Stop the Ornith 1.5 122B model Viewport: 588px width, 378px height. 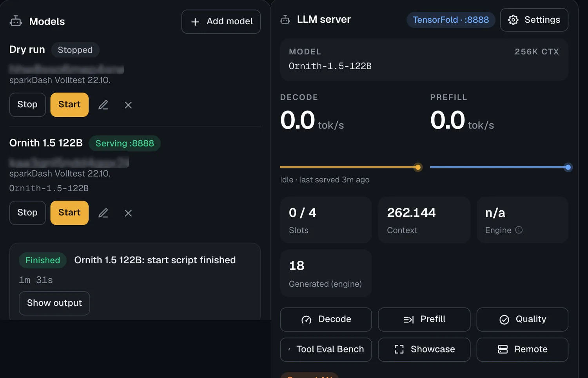27,213
